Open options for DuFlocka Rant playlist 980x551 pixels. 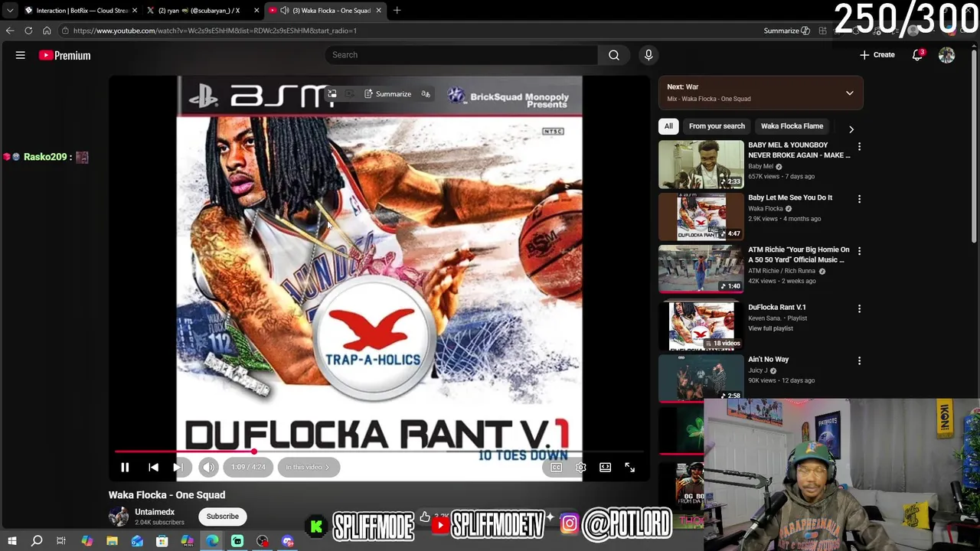[859, 308]
